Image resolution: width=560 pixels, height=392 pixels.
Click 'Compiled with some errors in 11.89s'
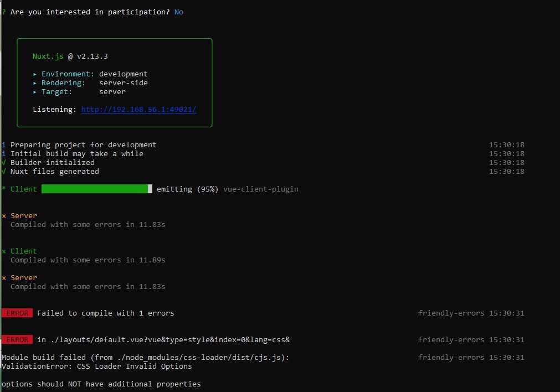coord(88,260)
